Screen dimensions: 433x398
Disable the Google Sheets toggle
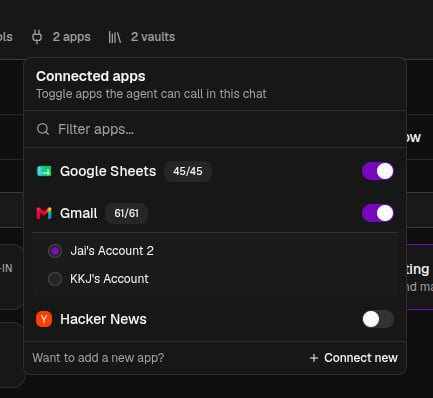tap(378, 171)
